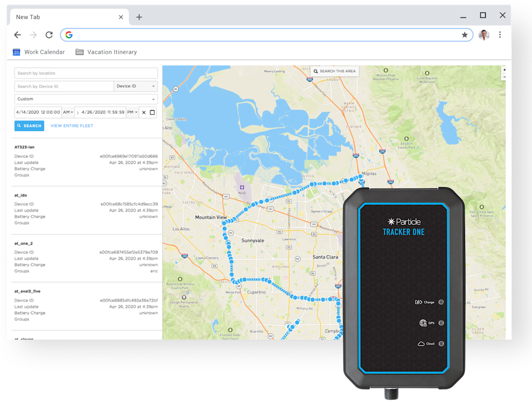Open the browser three-dot menu
The width and height of the screenshot is (532, 411).
tap(500, 35)
